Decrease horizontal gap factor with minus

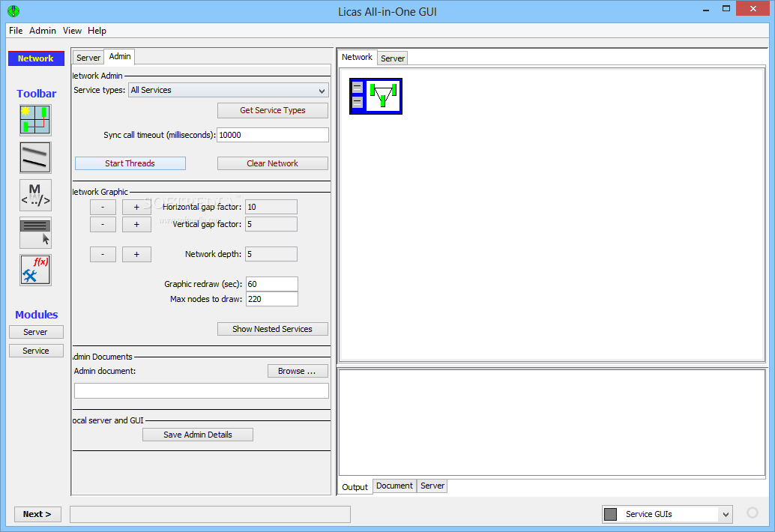[103, 207]
